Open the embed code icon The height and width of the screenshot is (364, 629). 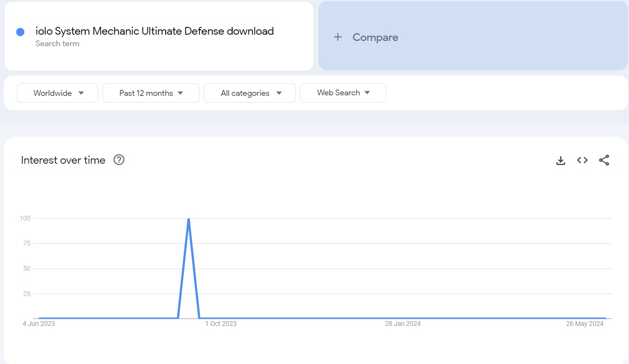pyautogui.click(x=582, y=160)
